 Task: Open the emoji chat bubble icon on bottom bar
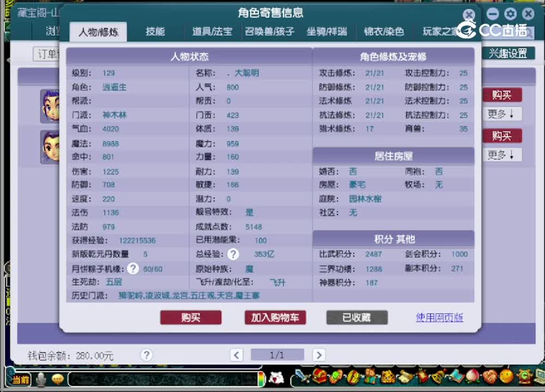click(x=57, y=378)
